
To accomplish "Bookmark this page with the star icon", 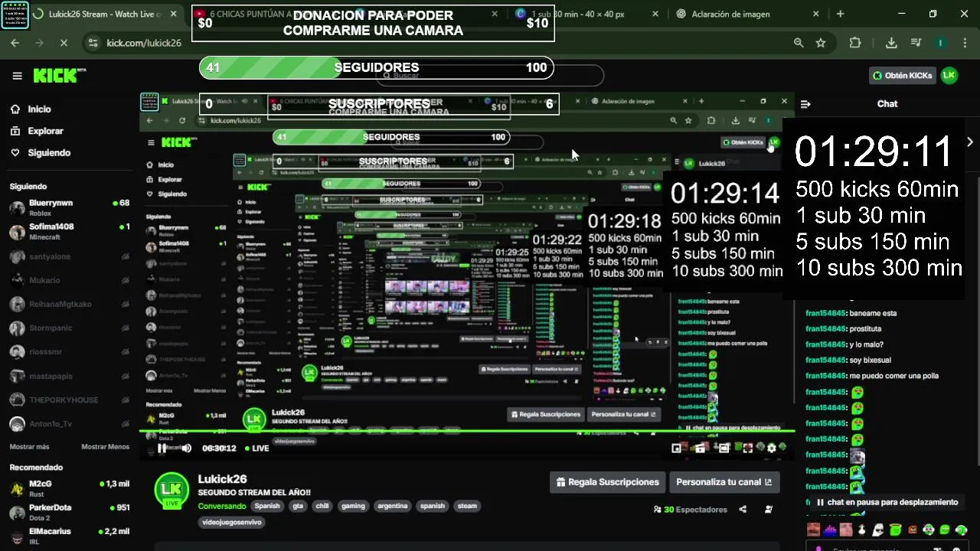I will point(821,43).
